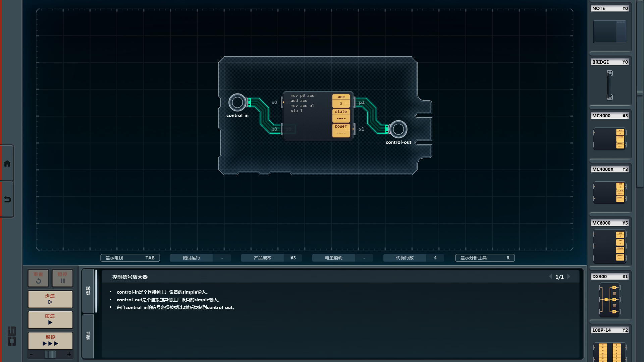This screenshot has width=644, height=362.
Task: Select the MC6000 microcontroller part
Action: [x=609, y=246]
